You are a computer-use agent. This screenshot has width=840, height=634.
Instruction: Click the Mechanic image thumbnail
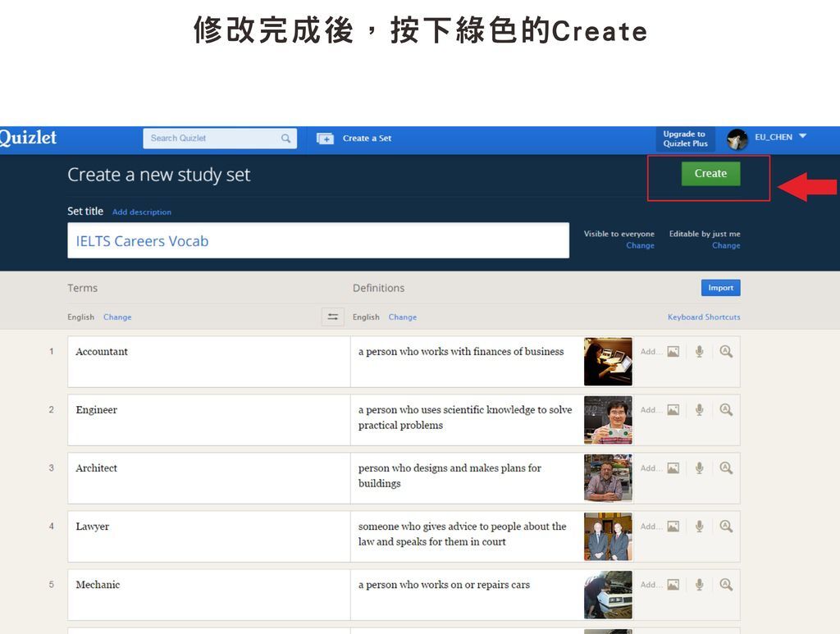tap(608, 595)
